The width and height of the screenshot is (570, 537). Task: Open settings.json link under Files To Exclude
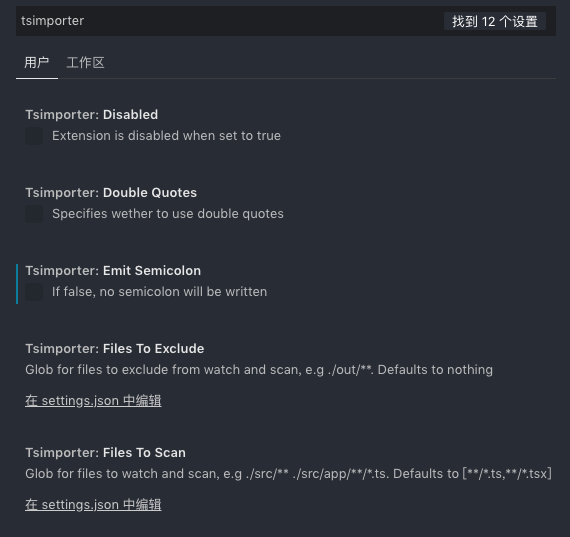93,401
